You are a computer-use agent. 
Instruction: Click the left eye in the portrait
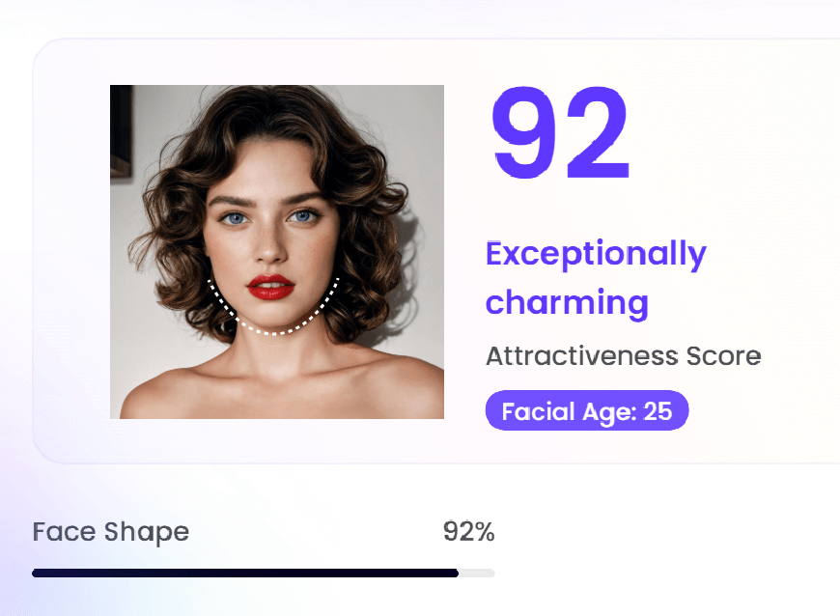click(x=235, y=218)
